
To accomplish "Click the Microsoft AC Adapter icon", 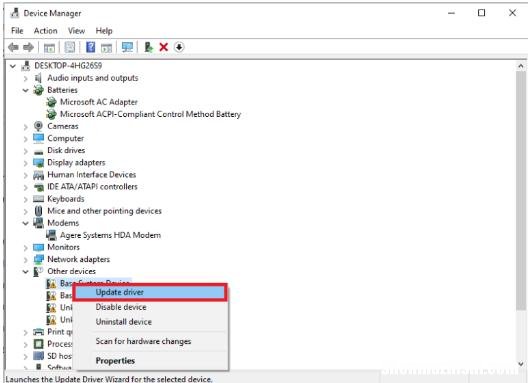I will click(51, 102).
